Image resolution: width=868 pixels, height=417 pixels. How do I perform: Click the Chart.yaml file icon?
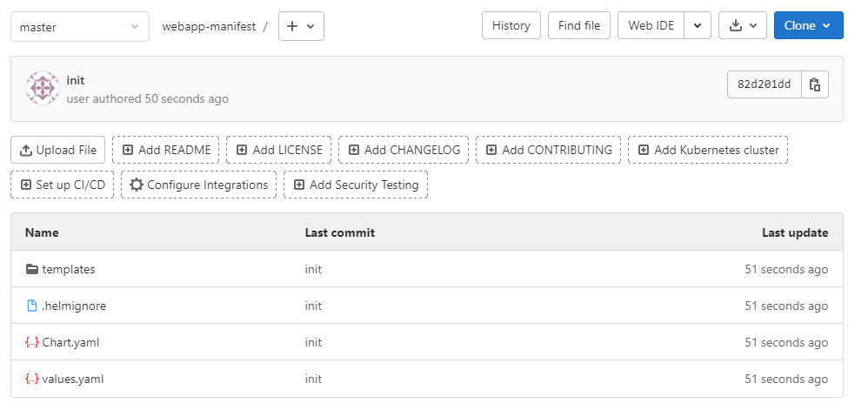tap(32, 342)
